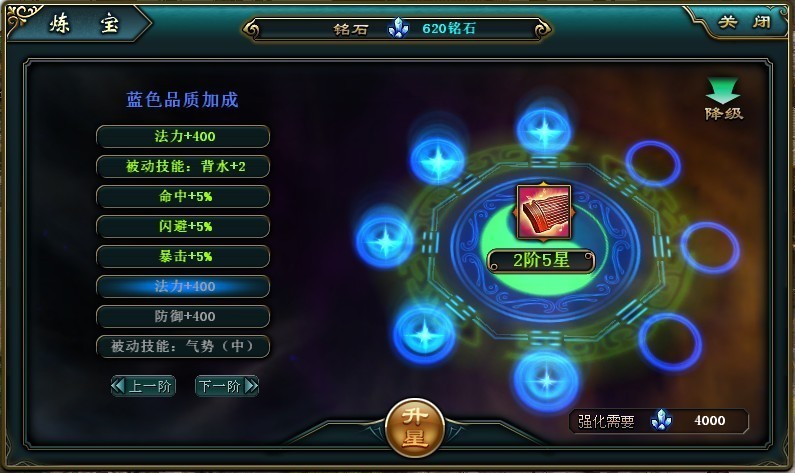
Task: Click the guqin treasure icon in center
Action: pos(544,211)
